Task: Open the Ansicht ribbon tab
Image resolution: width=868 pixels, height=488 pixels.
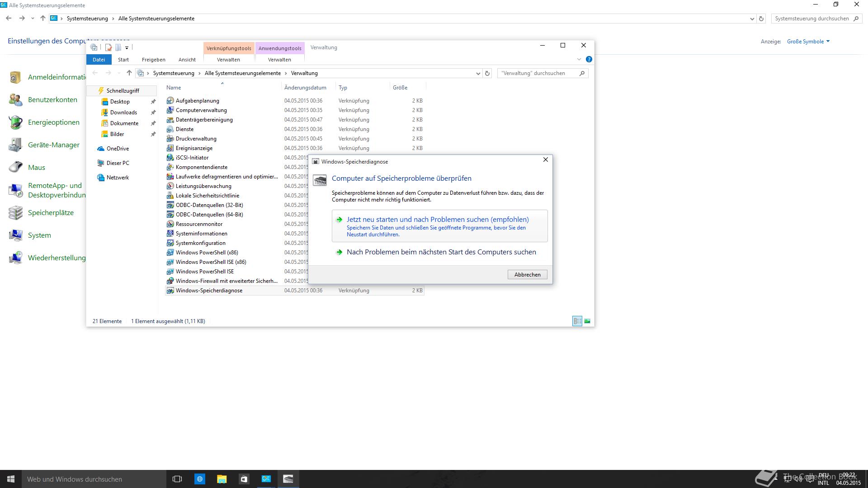Action: coord(187,60)
